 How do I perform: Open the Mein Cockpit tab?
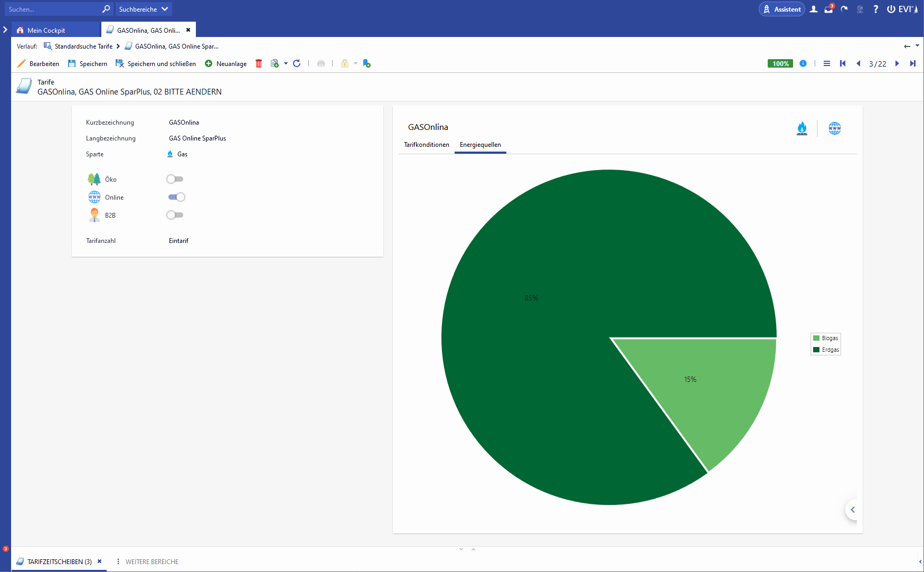coord(46,30)
